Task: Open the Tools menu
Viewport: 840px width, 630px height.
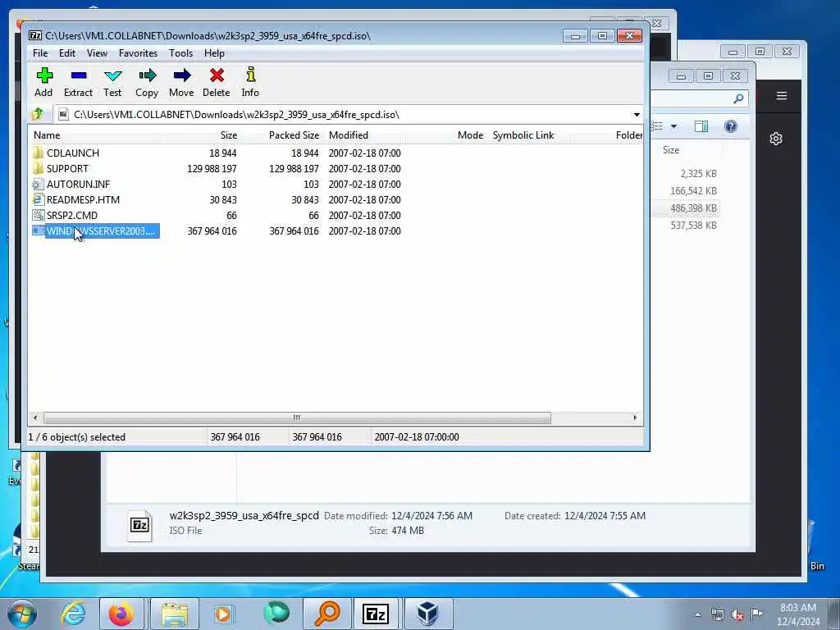Action: point(180,53)
